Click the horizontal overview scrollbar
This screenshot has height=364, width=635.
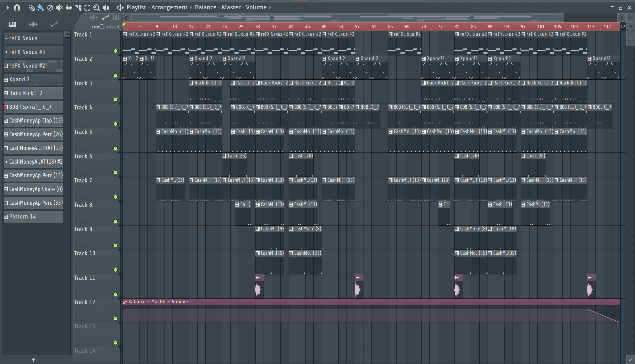pos(348,17)
